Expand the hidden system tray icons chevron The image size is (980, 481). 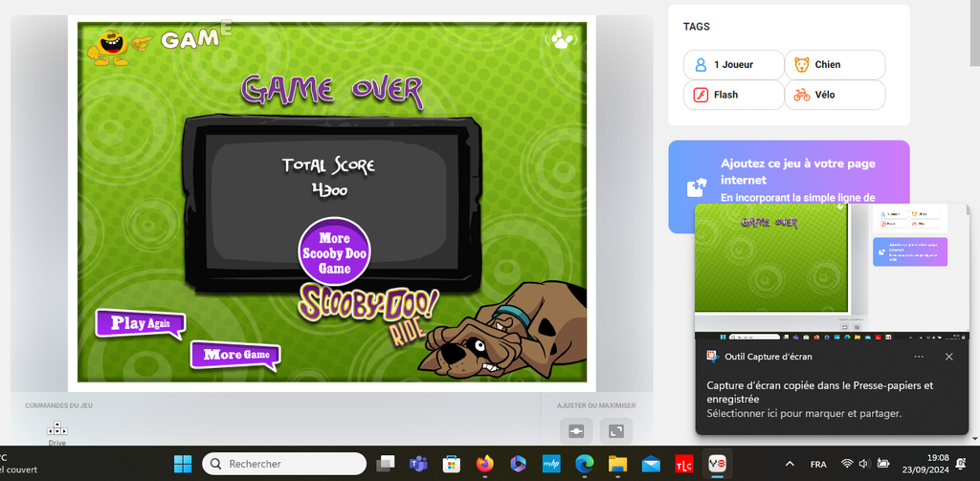pyautogui.click(x=790, y=464)
